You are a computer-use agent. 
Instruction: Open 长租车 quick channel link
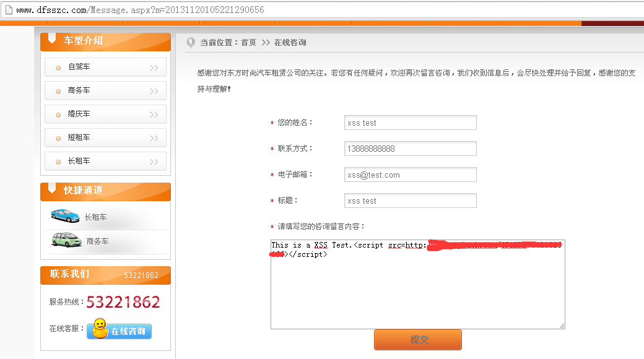tap(96, 217)
